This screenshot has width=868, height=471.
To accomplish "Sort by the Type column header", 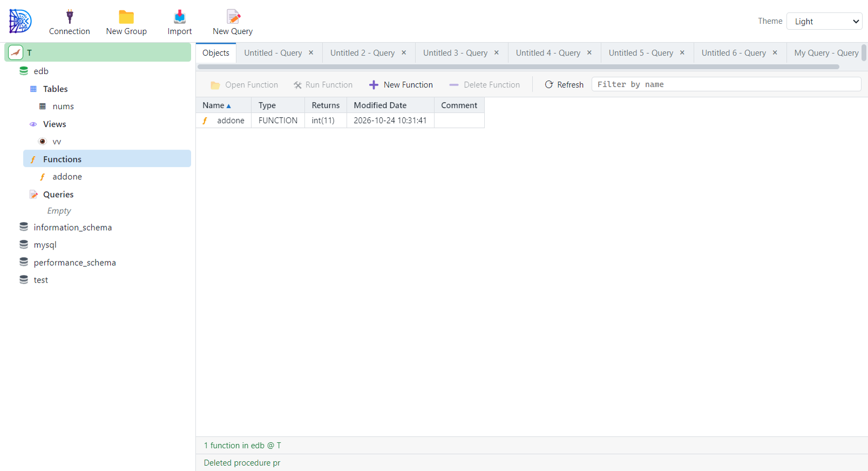I will click(x=278, y=105).
